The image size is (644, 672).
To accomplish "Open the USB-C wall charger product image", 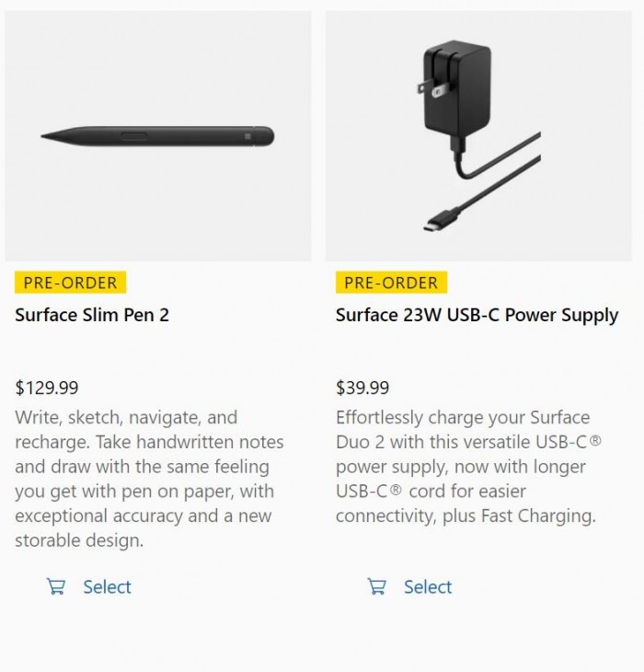I will 478,136.
